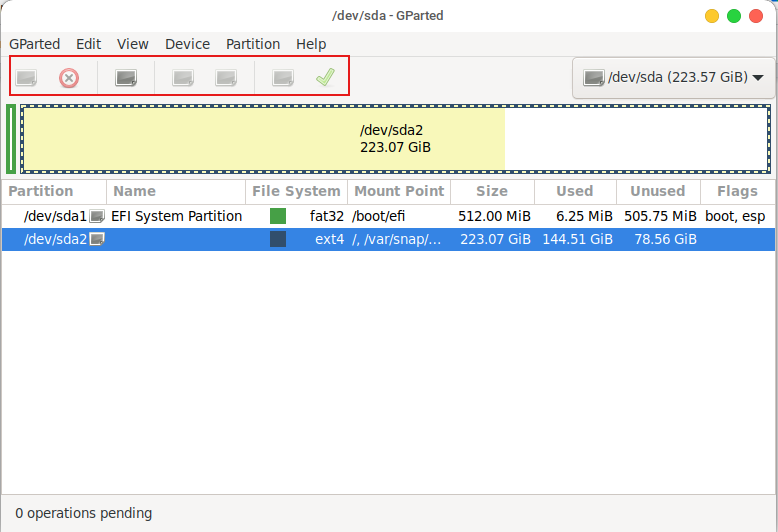Open the Device menu
The image size is (778, 532).
pyautogui.click(x=188, y=44)
